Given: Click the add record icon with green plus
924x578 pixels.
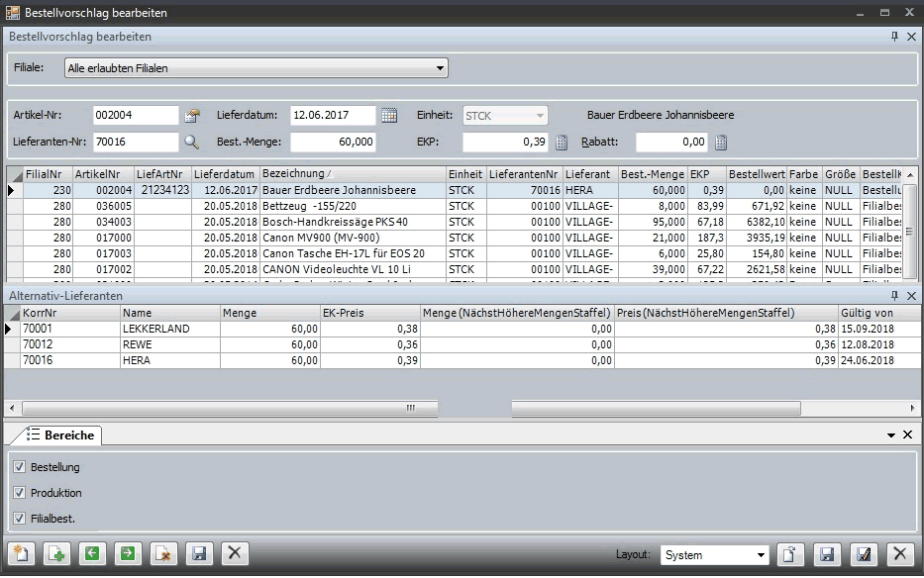Looking at the screenshot, I should coord(55,553).
